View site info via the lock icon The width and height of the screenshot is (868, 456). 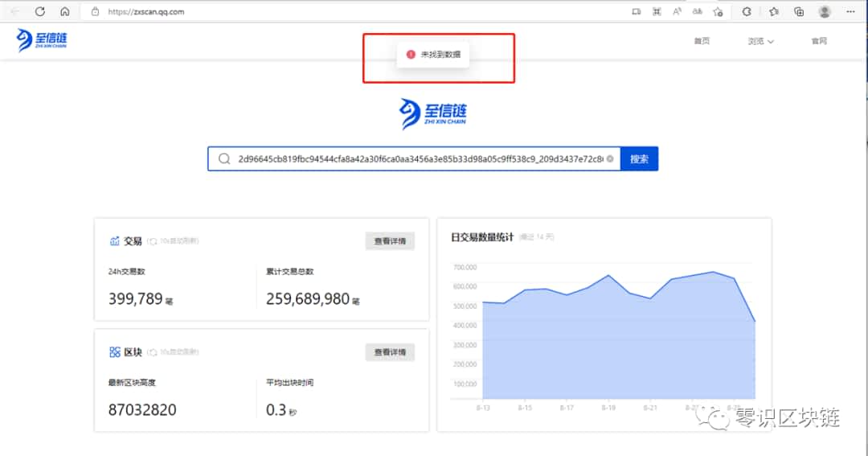coord(95,11)
